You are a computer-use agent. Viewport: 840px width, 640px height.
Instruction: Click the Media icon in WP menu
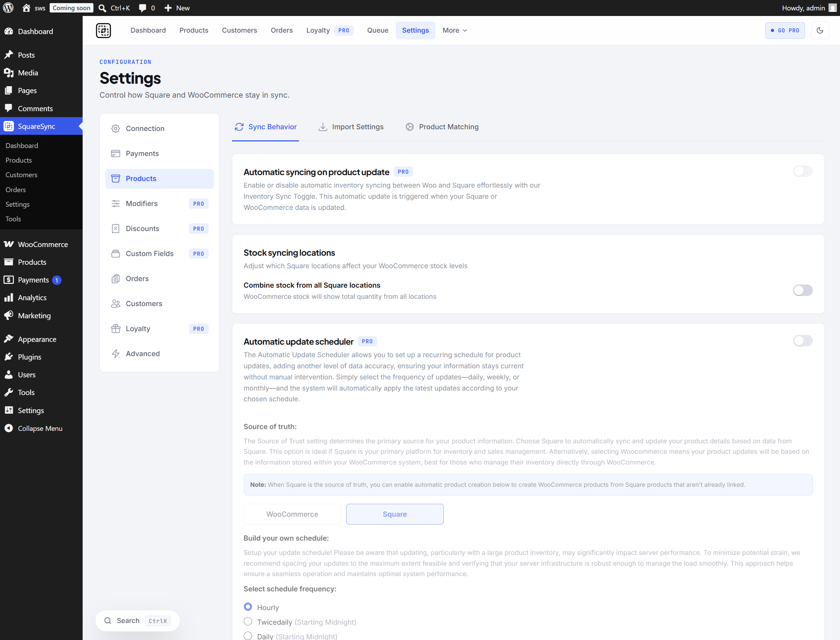click(9, 73)
